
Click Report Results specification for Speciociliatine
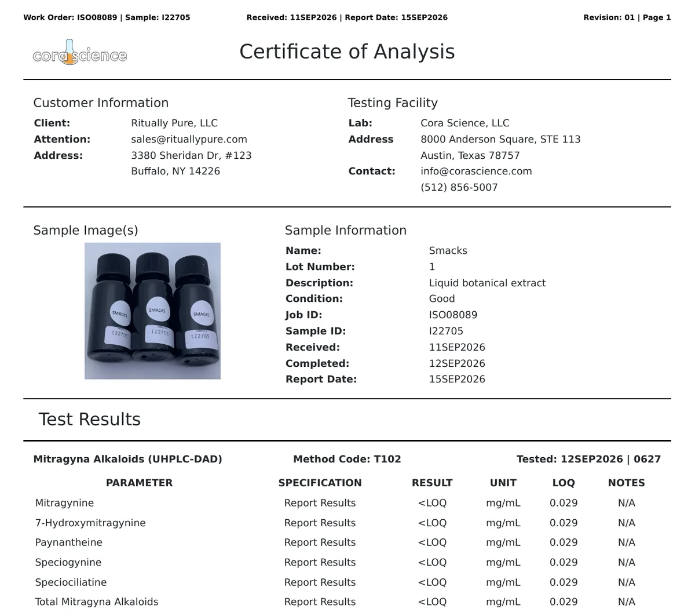320,582
